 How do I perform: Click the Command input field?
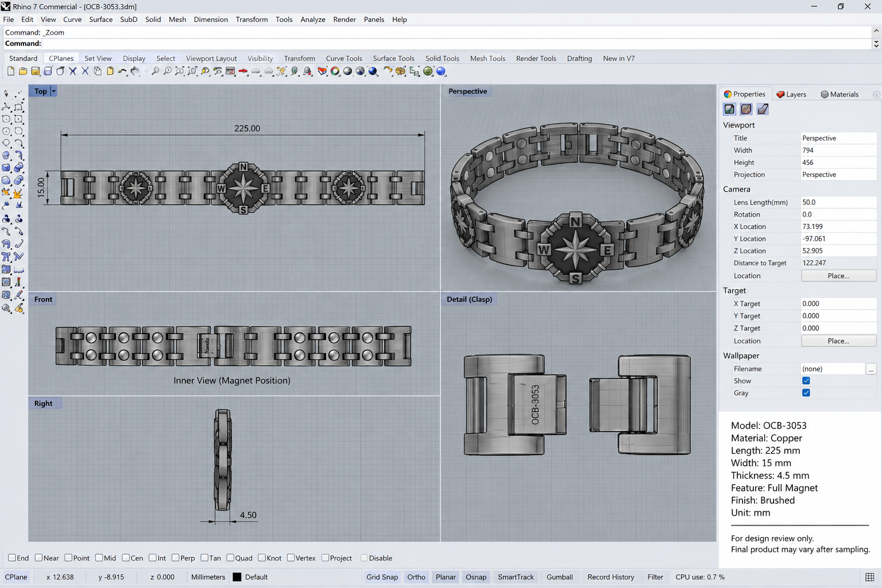(x=457, y=44)
